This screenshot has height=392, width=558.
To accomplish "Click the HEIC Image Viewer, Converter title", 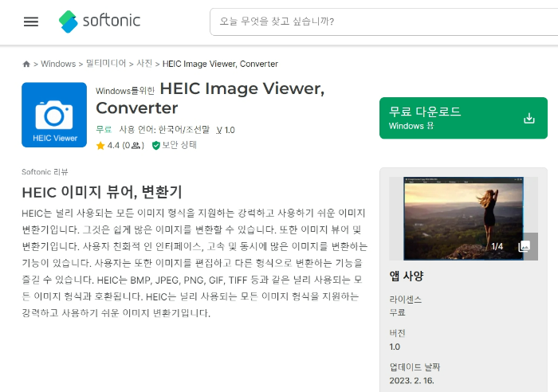I will 210,98.
